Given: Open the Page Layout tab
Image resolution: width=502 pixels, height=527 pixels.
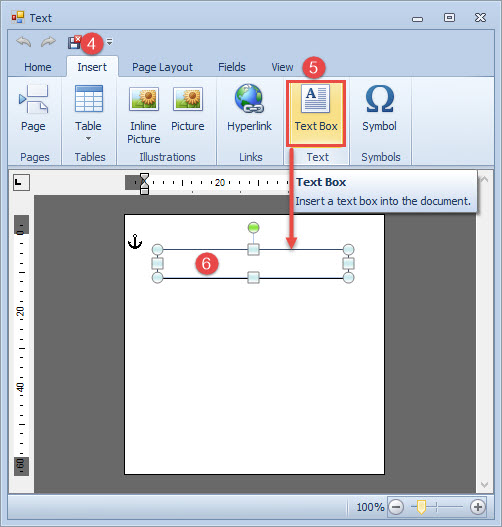Looking at the screenshot, I should point(162,67).
